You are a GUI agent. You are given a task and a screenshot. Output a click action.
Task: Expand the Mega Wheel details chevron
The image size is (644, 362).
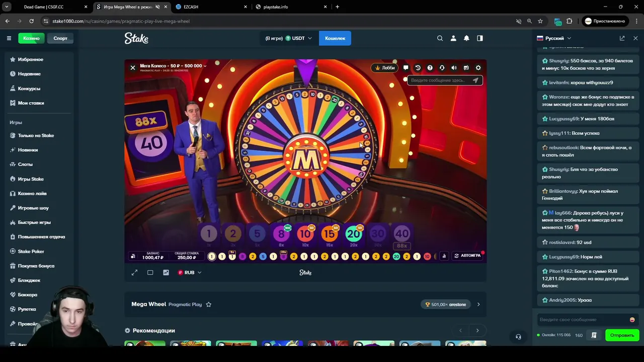478,304
